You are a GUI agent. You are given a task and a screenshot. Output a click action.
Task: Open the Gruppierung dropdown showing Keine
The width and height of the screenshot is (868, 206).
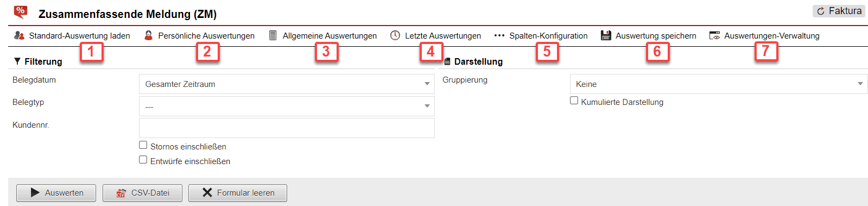[x=719, y=84]
